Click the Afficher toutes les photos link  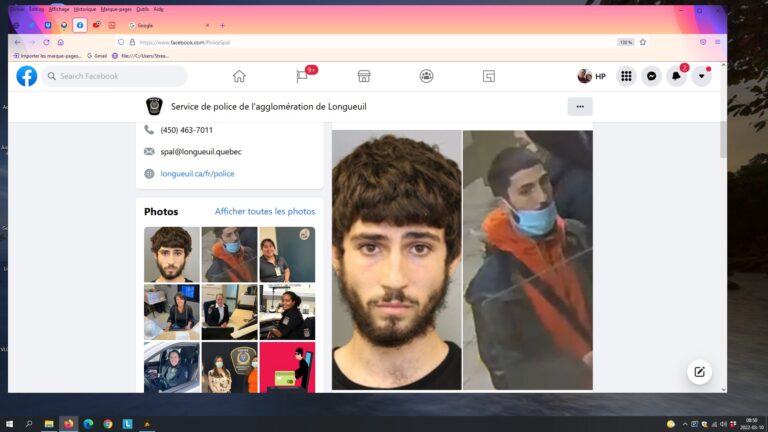[x=265, y=211]
